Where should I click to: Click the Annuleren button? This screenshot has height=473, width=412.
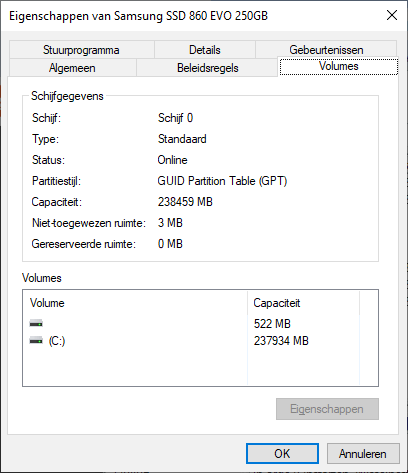tap(363, 454)
